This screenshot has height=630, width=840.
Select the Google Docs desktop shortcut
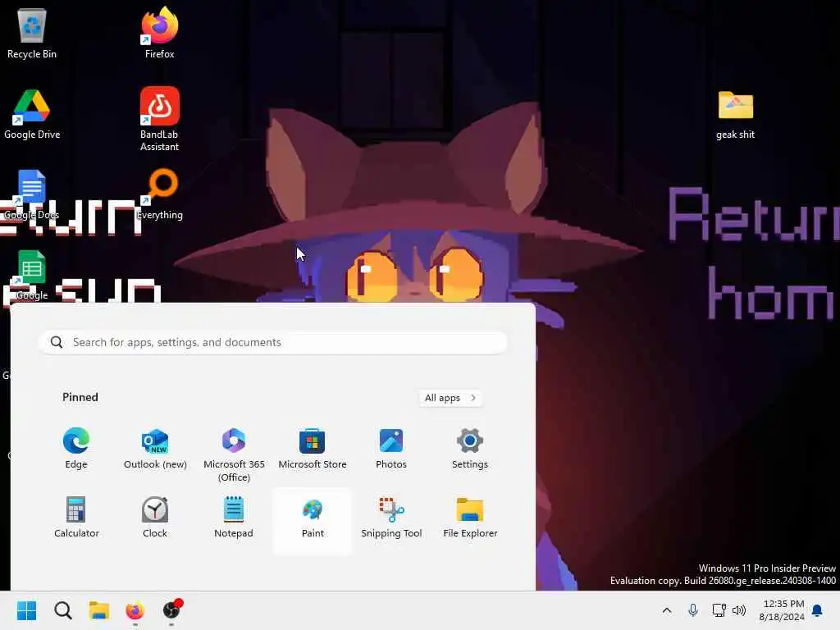click(x=32, y=195)
